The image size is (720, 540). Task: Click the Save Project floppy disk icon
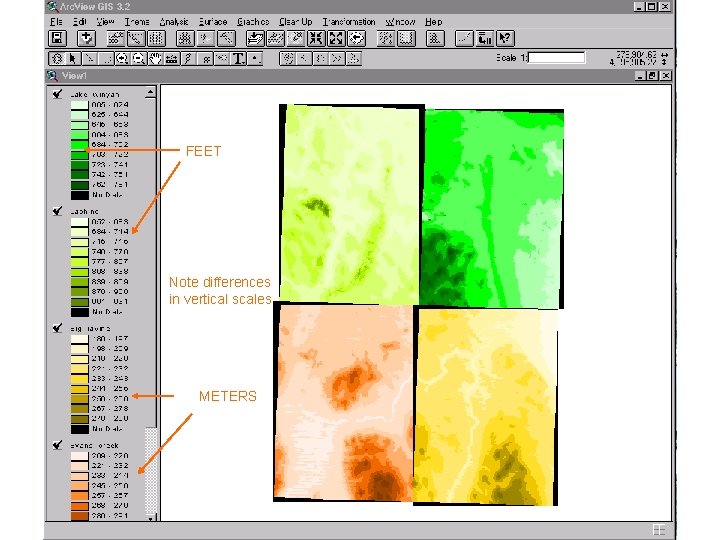click(x=57, y=38)
